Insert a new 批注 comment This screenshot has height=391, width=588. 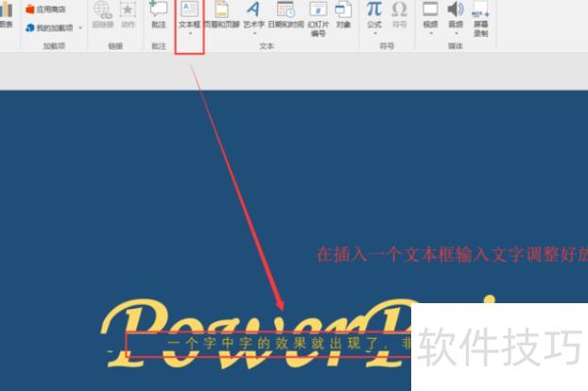coord(159,14)
